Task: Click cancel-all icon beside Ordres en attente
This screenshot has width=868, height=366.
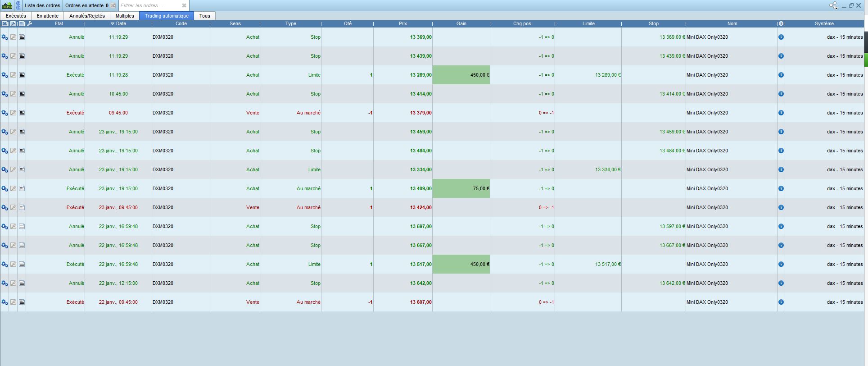Action: pyautogui.click(x=113, y=6)
